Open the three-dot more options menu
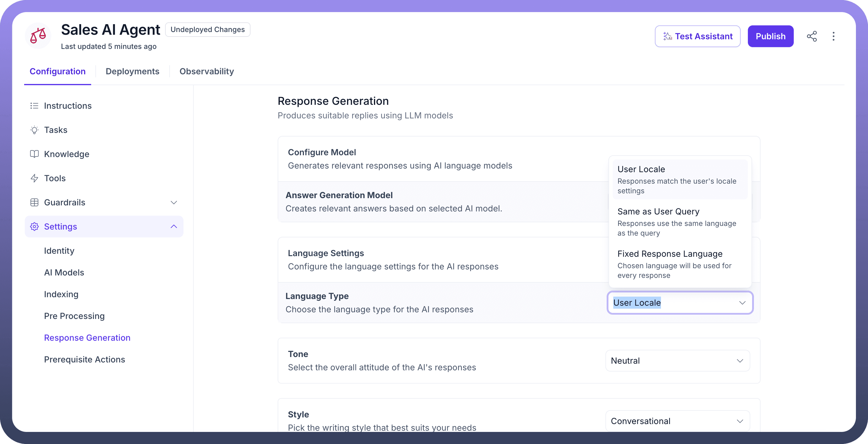 tap(833, 37)
